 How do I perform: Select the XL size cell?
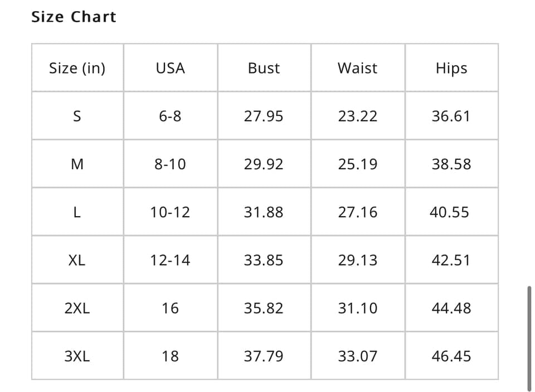click(77, 260)
